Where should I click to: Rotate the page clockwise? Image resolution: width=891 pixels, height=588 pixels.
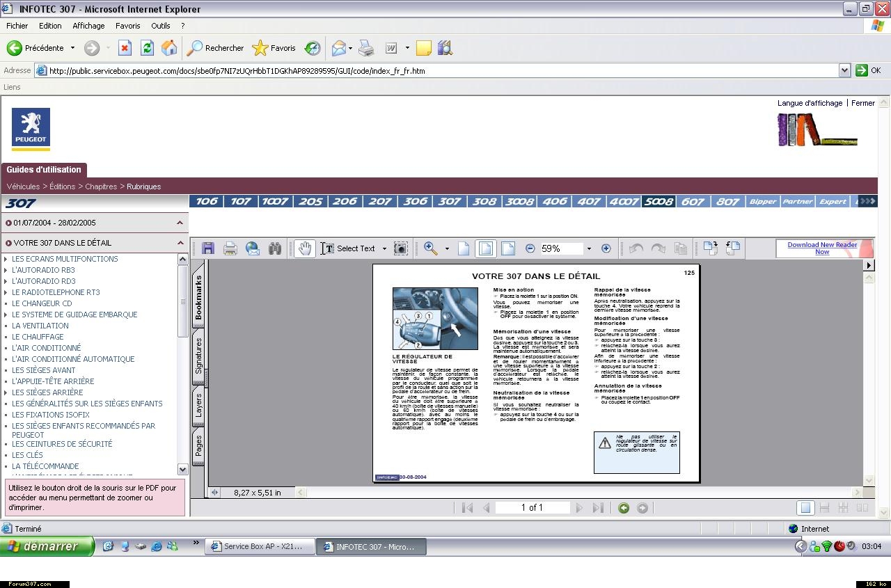pyautogui.click(x=710, y=248)
